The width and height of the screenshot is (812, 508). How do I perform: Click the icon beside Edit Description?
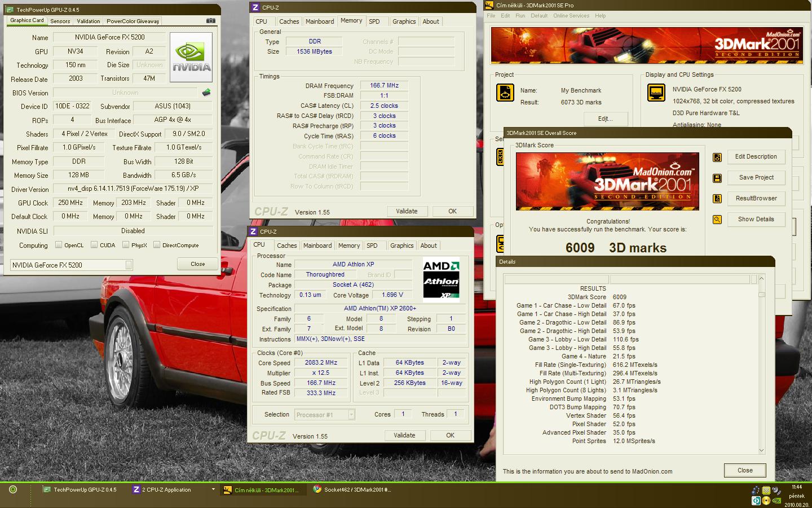pos(717,157)
